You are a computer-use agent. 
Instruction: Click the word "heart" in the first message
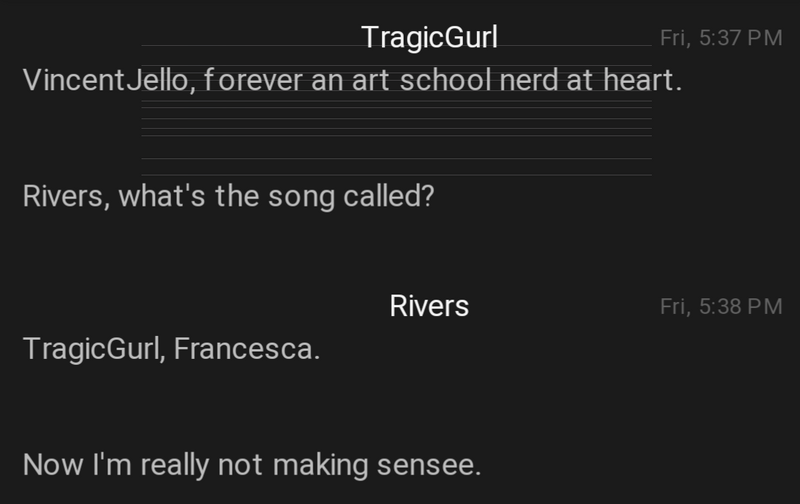[640, 80]
